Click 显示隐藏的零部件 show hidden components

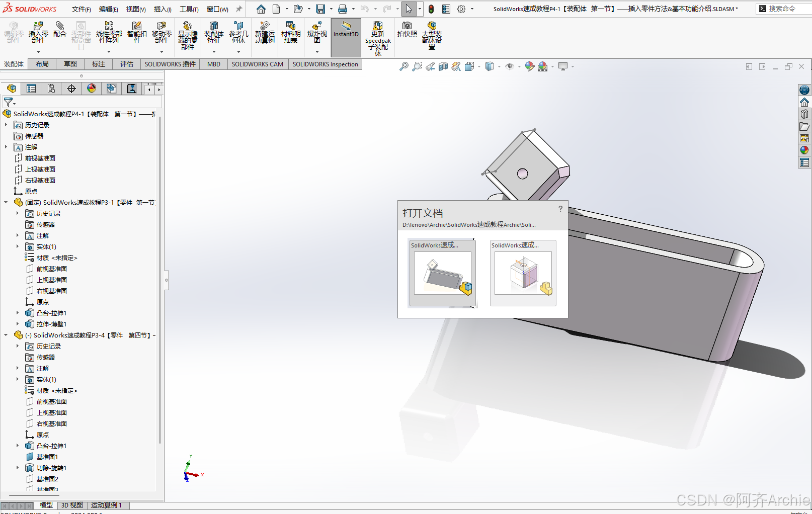click(x=188, y=35)
